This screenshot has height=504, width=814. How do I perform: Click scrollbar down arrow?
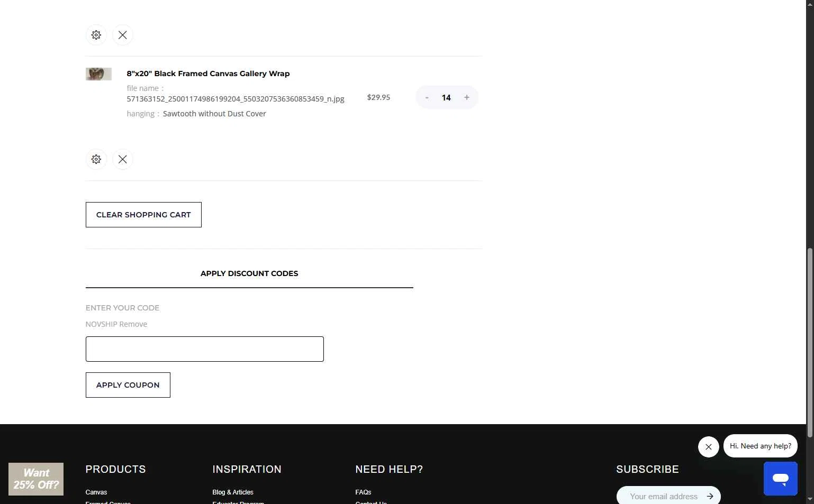click(810, 499)
